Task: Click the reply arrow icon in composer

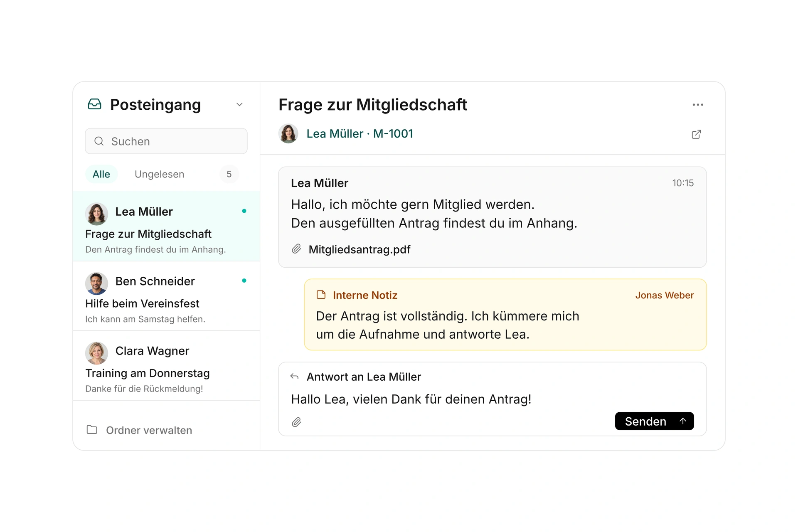Action: tap(294, 377)
